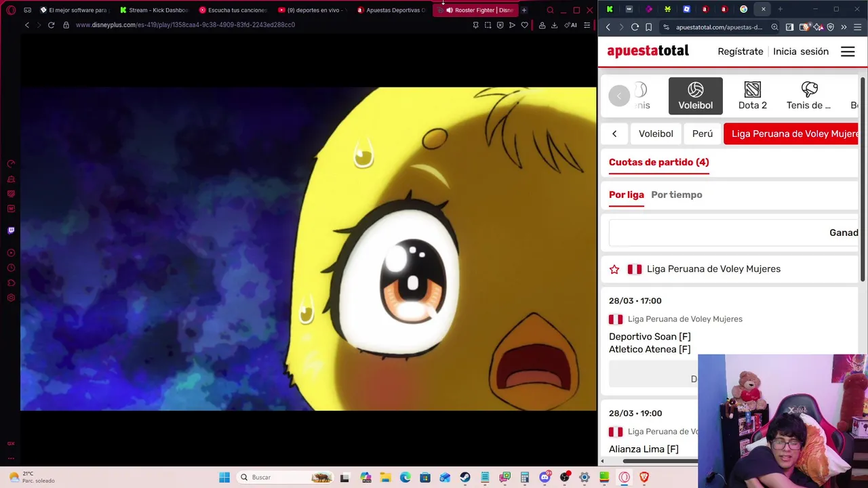Image resolution: width=868 pixels, height=488 pixels.
Task: Select the Por tiempo tab
Action: click(x=676, y=195)
